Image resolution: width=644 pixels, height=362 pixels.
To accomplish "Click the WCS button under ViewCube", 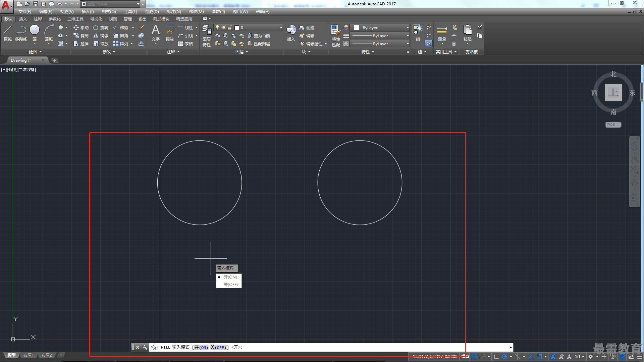I will (x=613, y=125).
